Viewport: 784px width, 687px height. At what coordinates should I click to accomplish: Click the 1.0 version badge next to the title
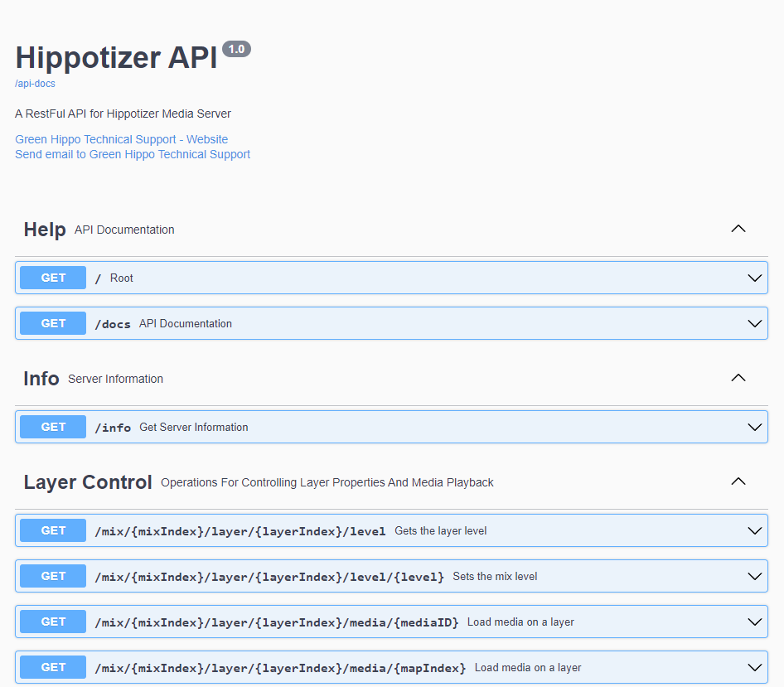pos(236,49)
